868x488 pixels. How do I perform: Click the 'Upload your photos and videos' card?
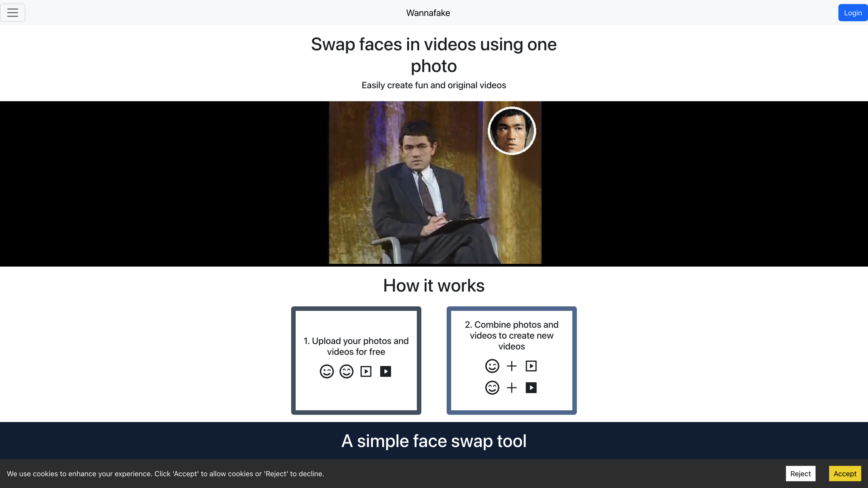tap(356, 346)
